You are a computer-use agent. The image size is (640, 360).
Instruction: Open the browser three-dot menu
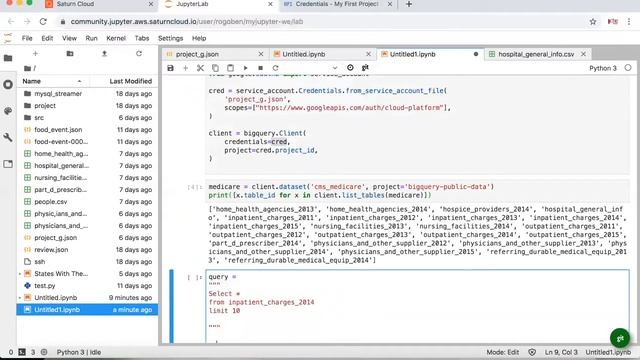629,22
